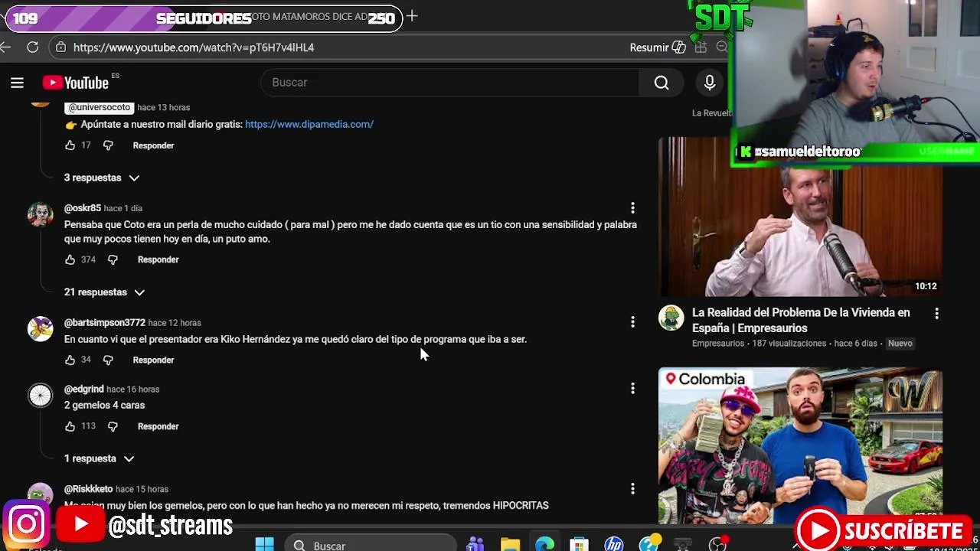Open the @oskr85 username link
The width and height of the screenshot is (980, 551).
pyautogui.click(x=83, y=208)
